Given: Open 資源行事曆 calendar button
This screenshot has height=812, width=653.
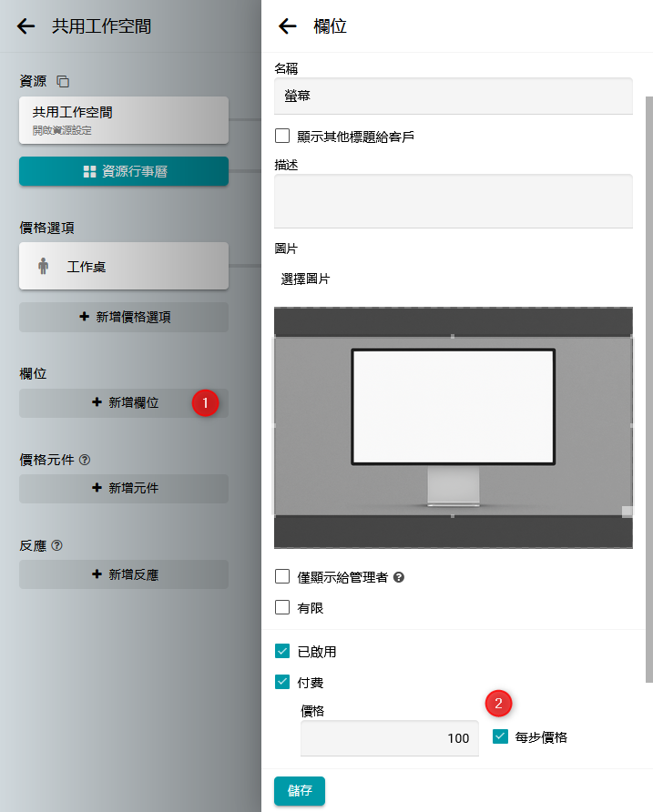Looking at the screenshot, I should tap(124, 171).
